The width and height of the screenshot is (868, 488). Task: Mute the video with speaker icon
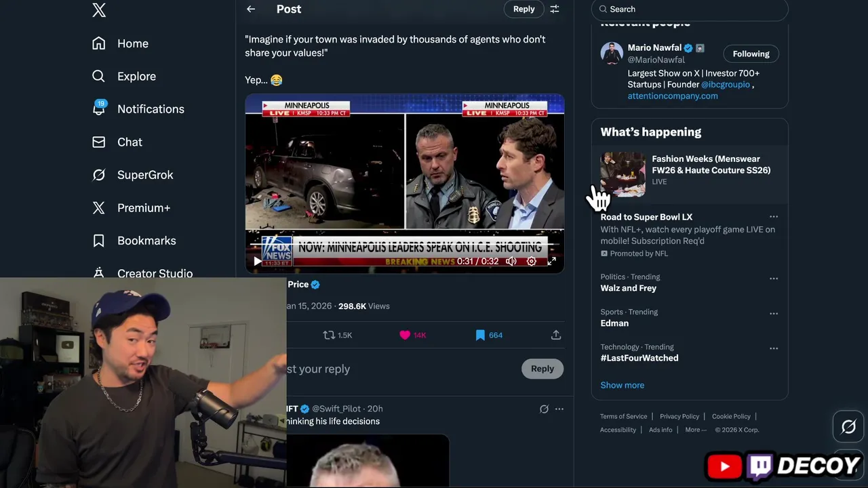pyautogui.click(x=511, y=261)
